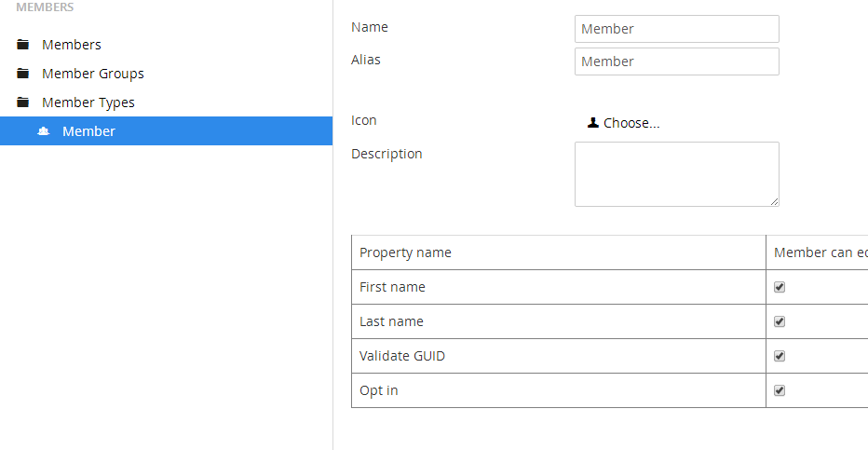Grab the Description box resize handle
868x450 pixels.
tap(775, 202)
